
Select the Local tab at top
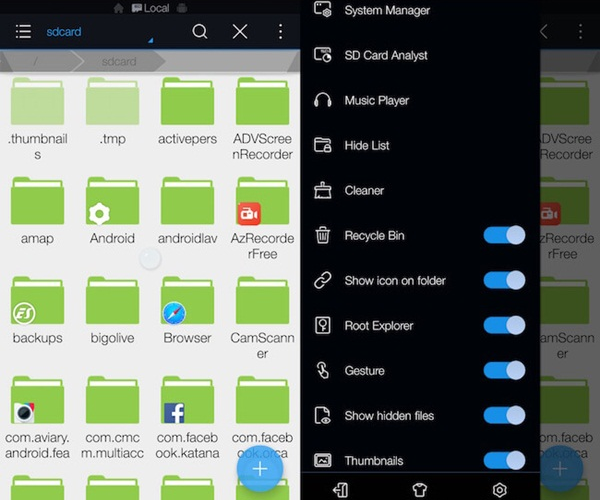pyautogui.click(x=150, y=8)
